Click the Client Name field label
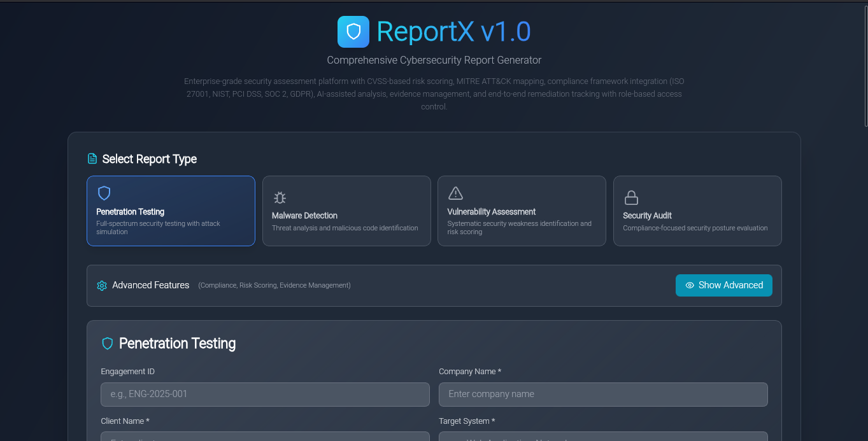This screenshot has height=441, width=868. click(125, 421)
